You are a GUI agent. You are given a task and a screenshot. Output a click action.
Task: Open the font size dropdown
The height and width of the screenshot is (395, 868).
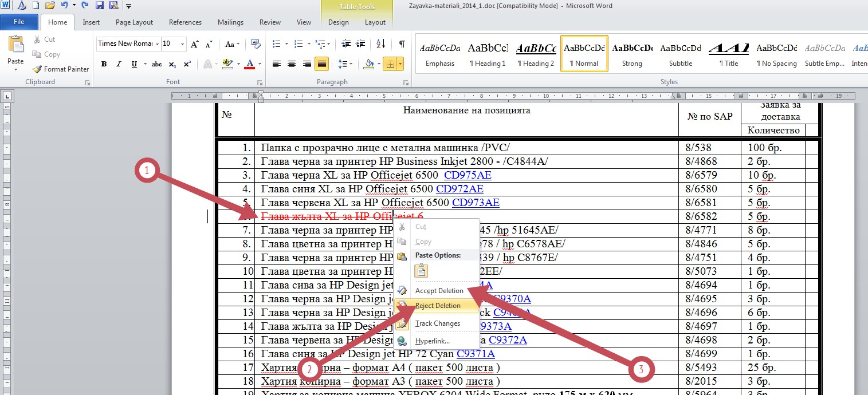[x=183, y=44]
